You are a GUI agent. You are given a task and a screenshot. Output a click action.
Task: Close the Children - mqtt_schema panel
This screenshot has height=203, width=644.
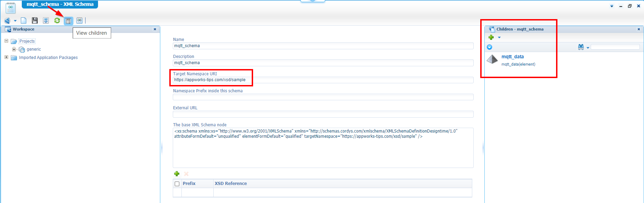tap(639, 29)
